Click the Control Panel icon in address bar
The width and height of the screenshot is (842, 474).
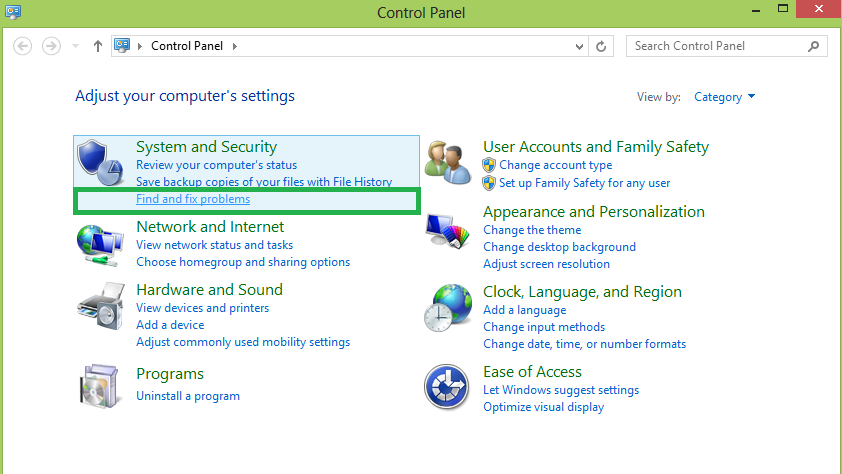pyautogui.click(x=122, y=46)
